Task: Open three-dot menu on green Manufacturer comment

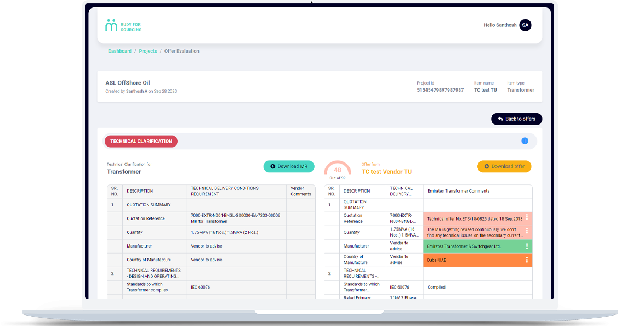Action: point(527,246)
